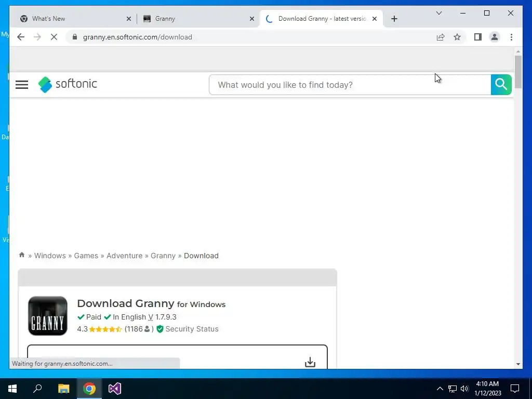
Task: Focus the 'What would you like to find today?' field
Action: [350, 85]
